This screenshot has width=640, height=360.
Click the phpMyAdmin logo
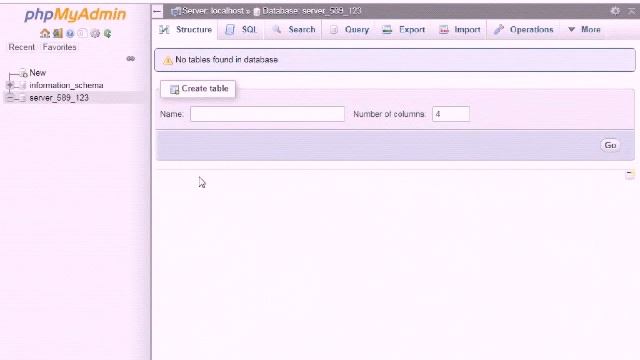tap(75, 15)
